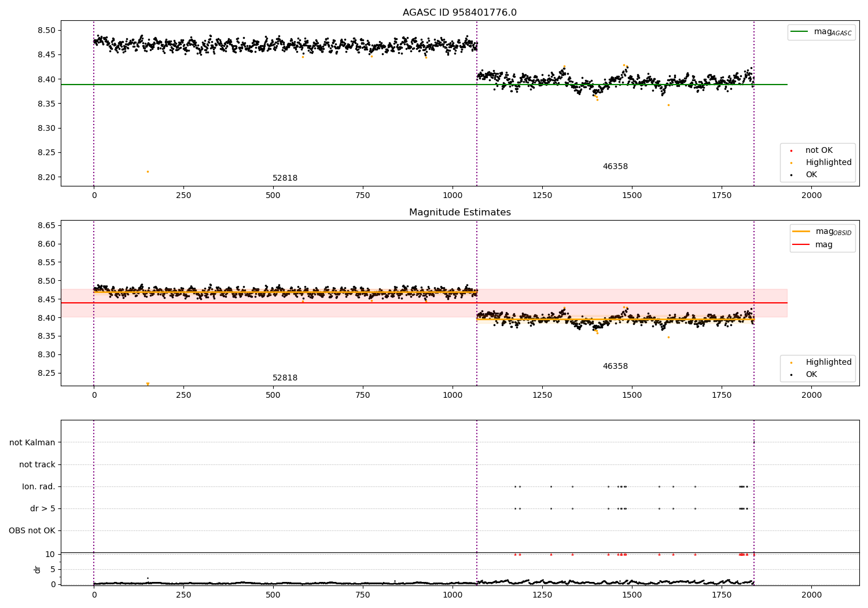Click the orange outlier point near 8.21 in top plot

(148, 172)
